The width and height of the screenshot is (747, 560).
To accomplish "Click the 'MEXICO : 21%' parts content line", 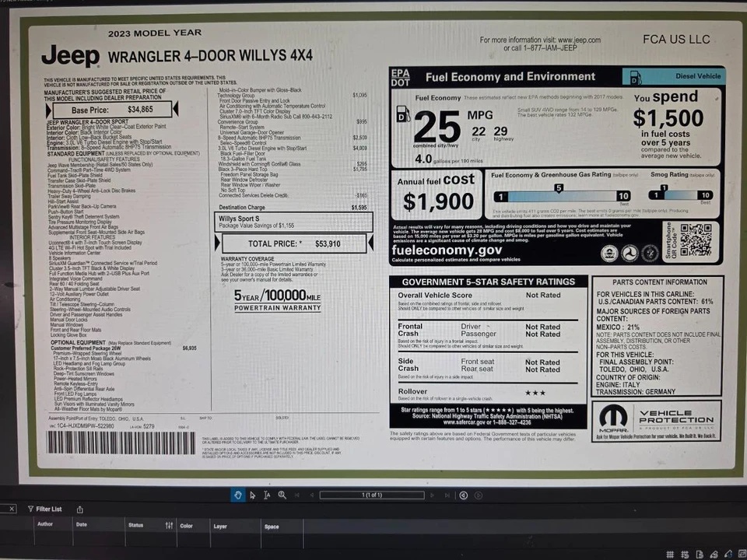I will pos(618,327).
